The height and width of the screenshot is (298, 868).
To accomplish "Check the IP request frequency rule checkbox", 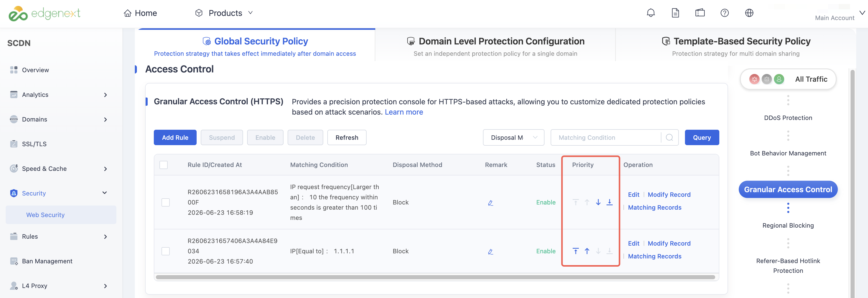I will pyautogui.click(x=165, y=202).
